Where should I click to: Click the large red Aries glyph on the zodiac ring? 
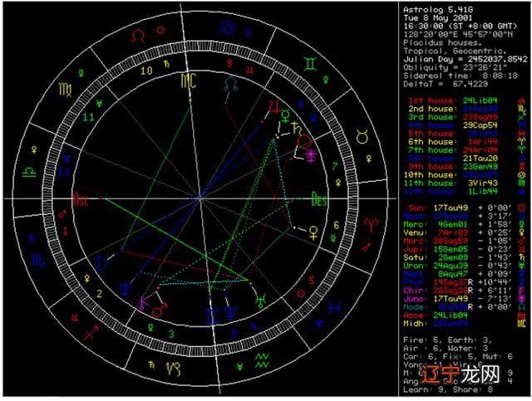click(x=372, y=226)
